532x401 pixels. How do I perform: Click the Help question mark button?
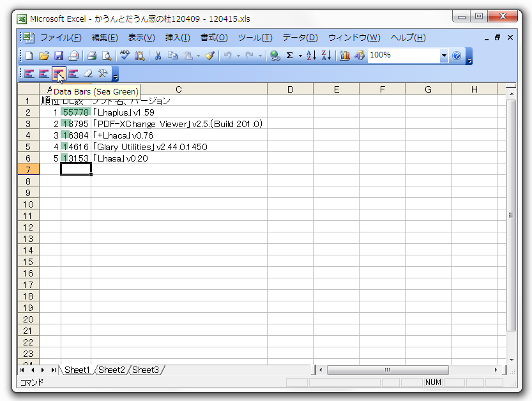[457, 56]
